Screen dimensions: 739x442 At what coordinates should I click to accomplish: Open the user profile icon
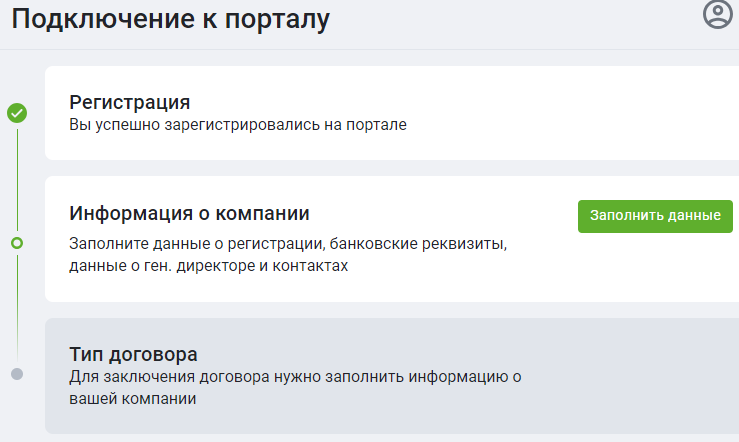coord(717,14)
